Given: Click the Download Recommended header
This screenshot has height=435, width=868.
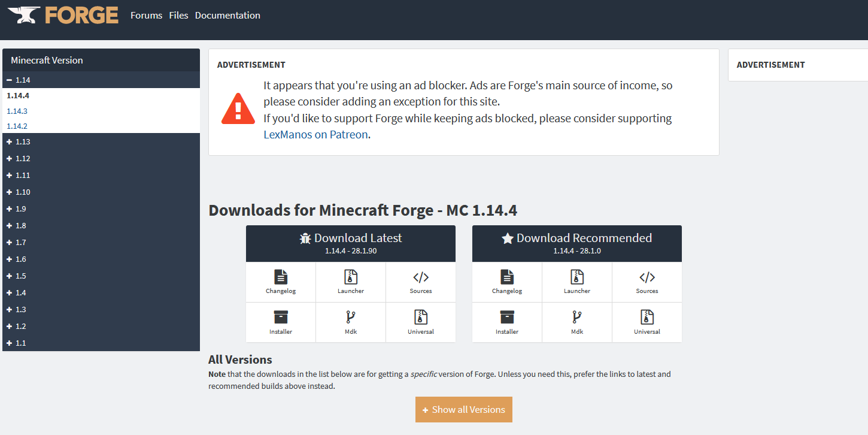Looking at the screenshot, I should (577, 243).
